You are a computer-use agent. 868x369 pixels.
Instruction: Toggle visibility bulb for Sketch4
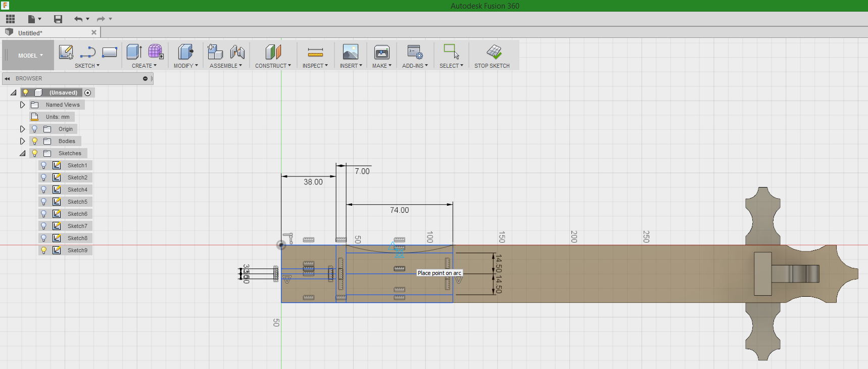(x=43, y=190)
